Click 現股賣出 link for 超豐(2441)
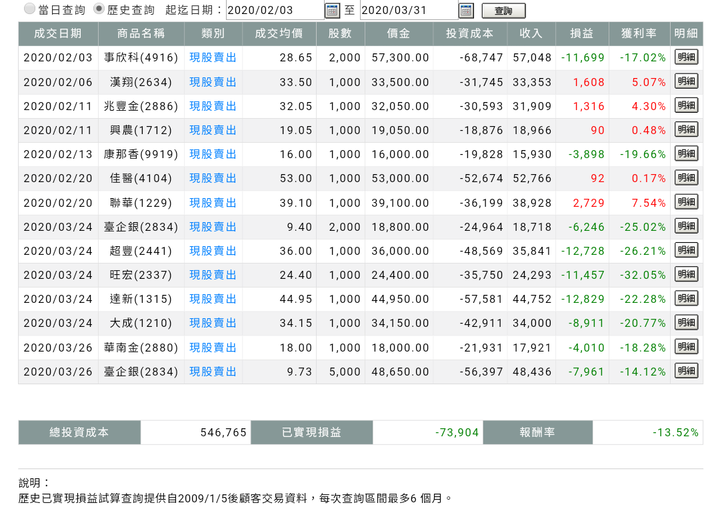Viewport: 720px width, 505px height. 213,251
